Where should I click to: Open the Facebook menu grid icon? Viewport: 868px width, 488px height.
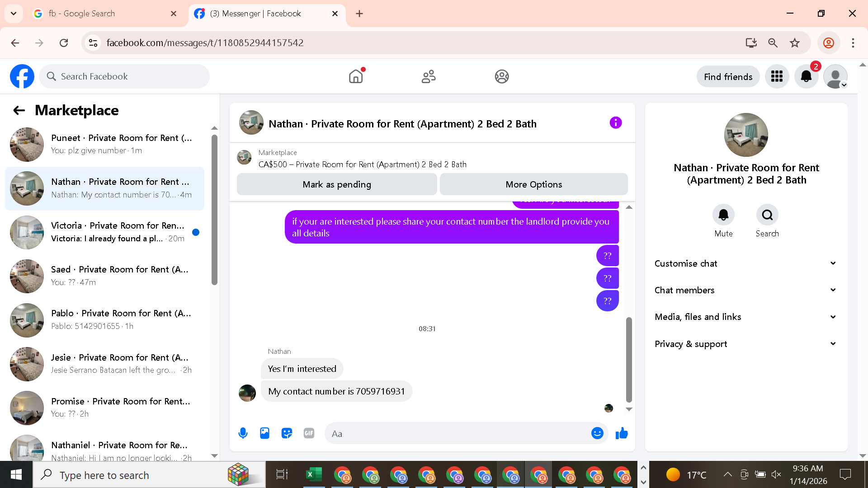point(777,76)
